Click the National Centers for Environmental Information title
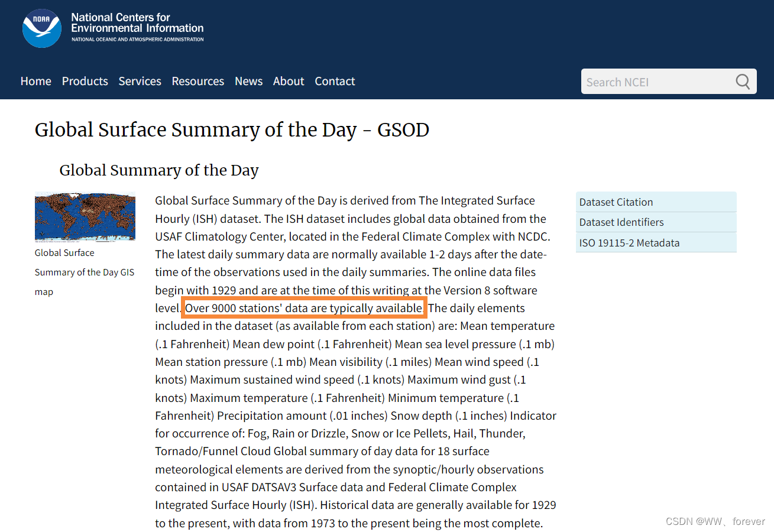 coord(137,22)
